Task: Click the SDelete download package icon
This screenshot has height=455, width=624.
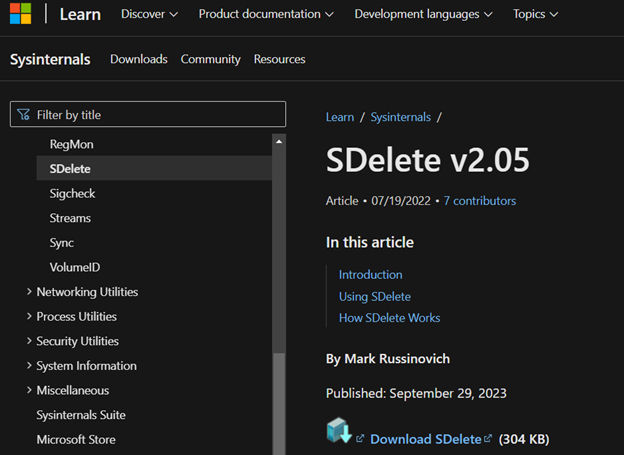Action: [x=339, y=430]
